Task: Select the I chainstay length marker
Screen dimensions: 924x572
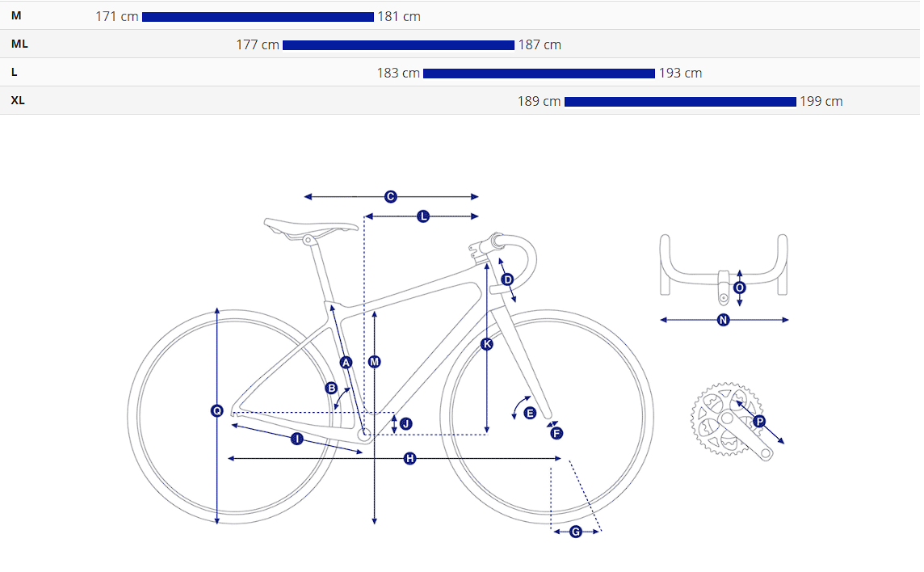Action: [x=296, y=439]
